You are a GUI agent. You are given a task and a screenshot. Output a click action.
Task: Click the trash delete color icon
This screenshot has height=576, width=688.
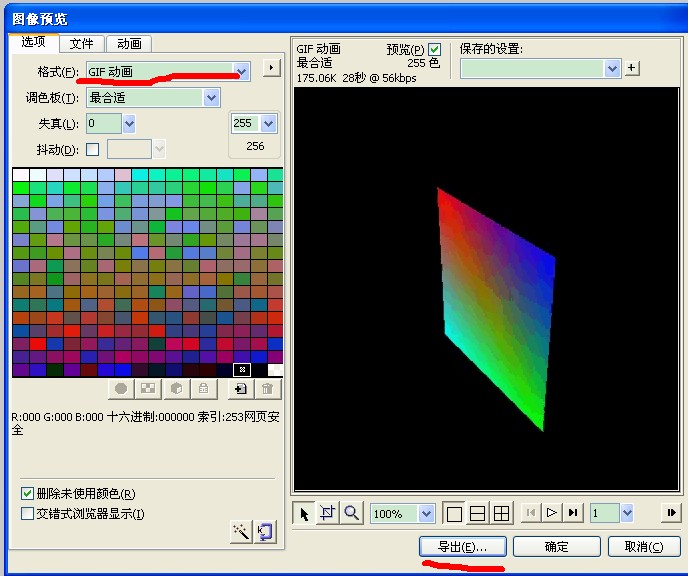268,389
